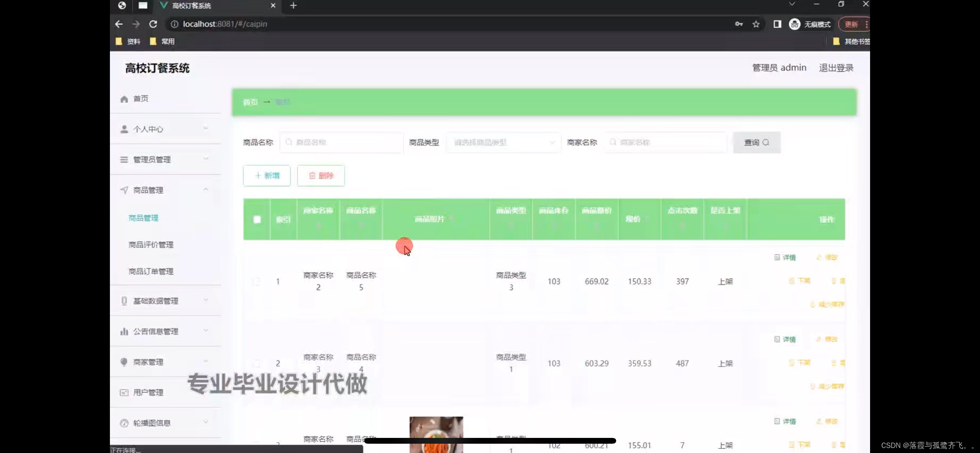980x453 pixels.
Task: Click 修改 for row index 2
Action: coord(827,340)
